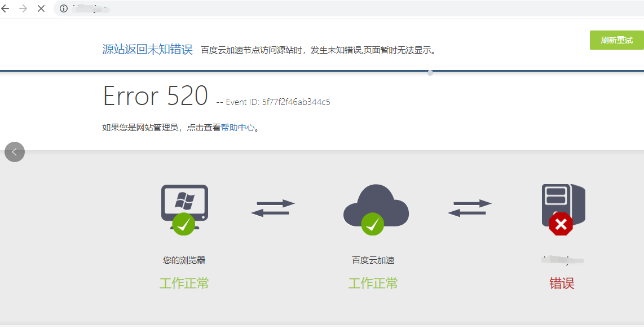Click the origin server icon with red X

coord(563,210)
